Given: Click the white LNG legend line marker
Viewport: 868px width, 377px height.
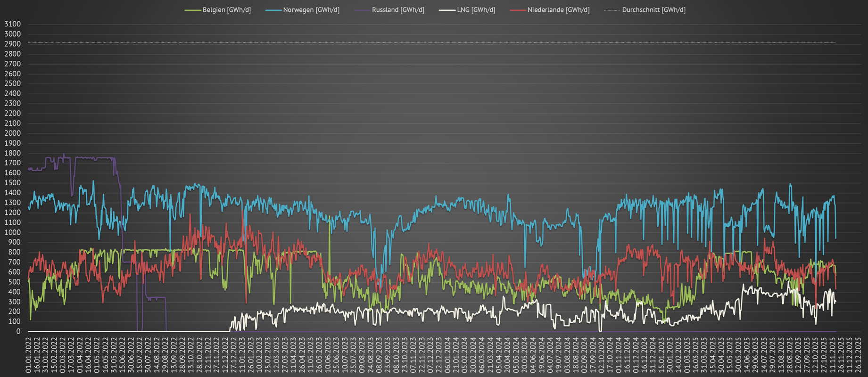Looking at the screenshot, I should 447,10.
